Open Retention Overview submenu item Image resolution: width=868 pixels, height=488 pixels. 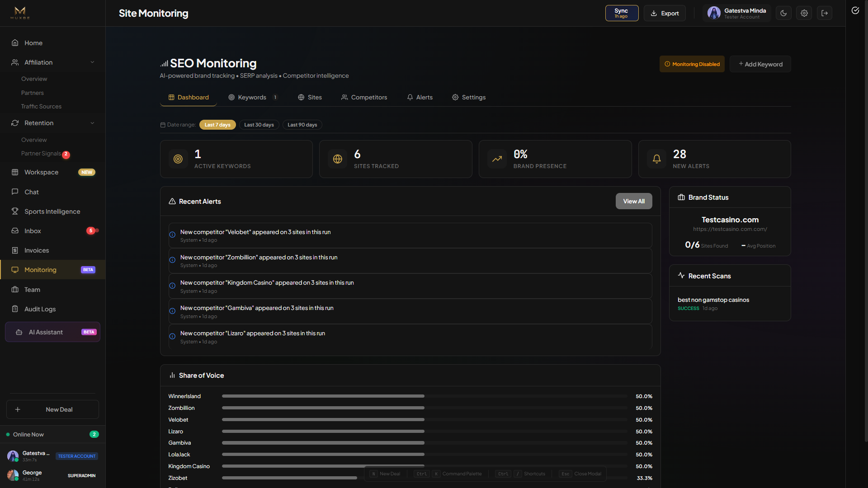pos(34,140)
